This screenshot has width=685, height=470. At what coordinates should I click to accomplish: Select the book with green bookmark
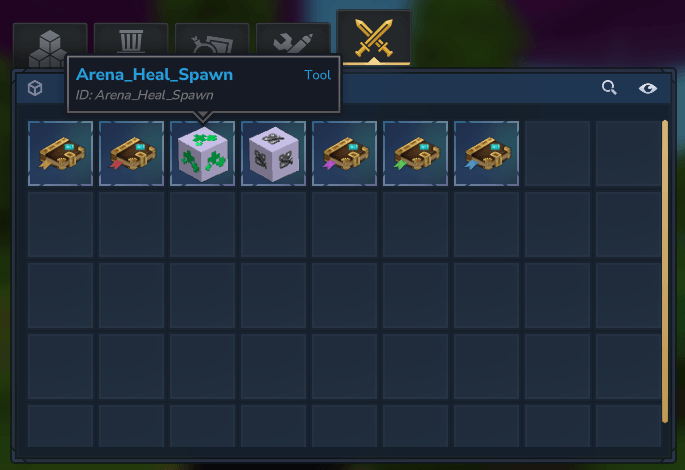415,153
